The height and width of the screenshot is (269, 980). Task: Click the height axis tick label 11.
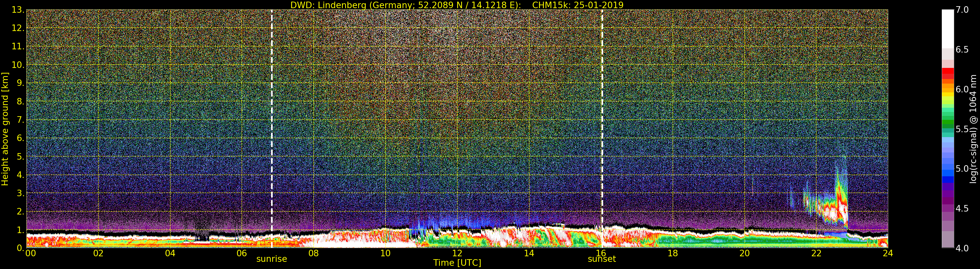(x=18, y=46)
